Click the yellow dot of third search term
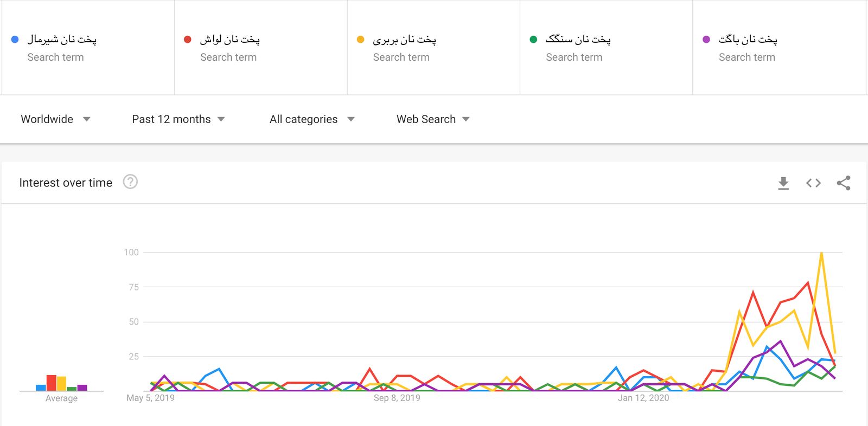The width and height of the screenshot is (868, 426). [360, 40]
